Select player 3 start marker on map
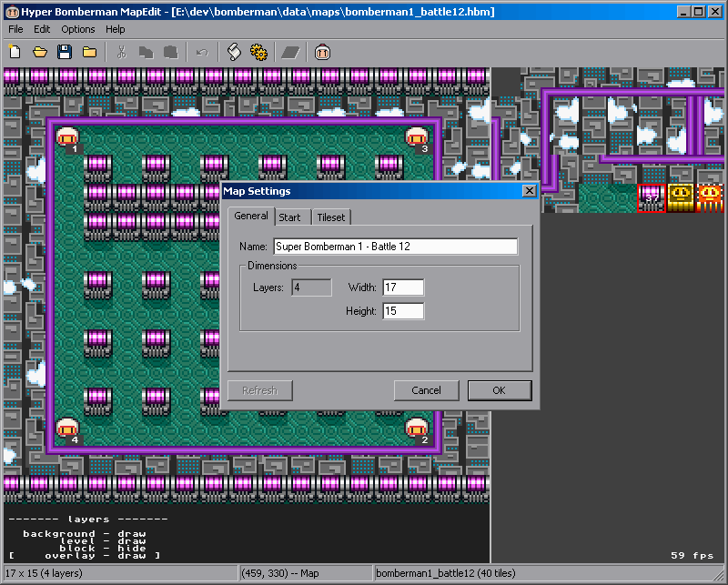728x585 pixels. [x=417, y=139]
